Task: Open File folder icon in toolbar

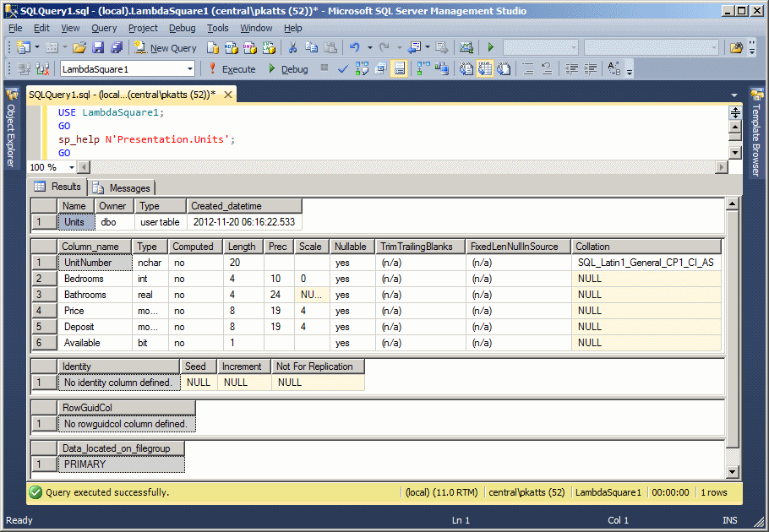Action: click(x=79, y=47)
